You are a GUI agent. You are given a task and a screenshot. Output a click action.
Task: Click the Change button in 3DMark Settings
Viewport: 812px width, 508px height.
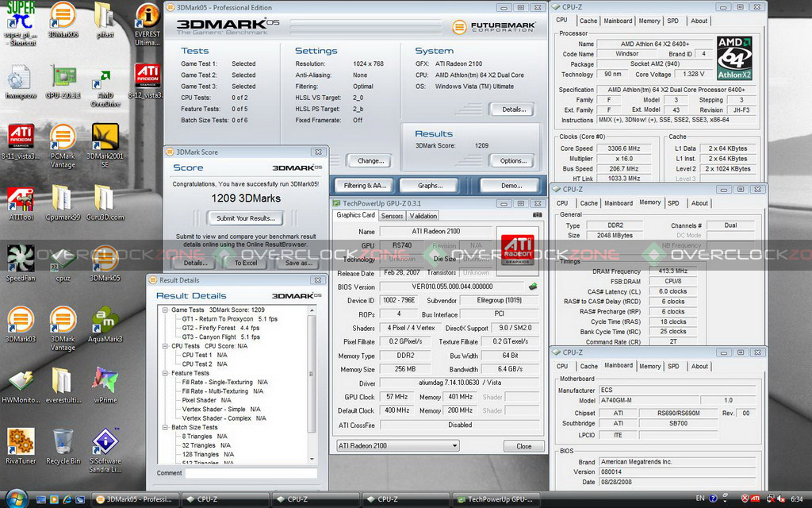pyautogui.click(x=370, y=160)
